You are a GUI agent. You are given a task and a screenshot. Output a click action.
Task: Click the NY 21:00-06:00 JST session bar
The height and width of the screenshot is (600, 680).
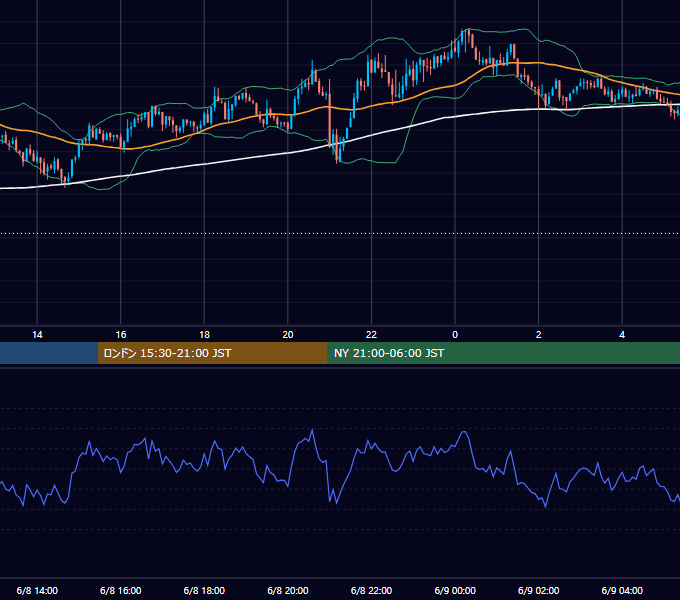pos(503,353)
